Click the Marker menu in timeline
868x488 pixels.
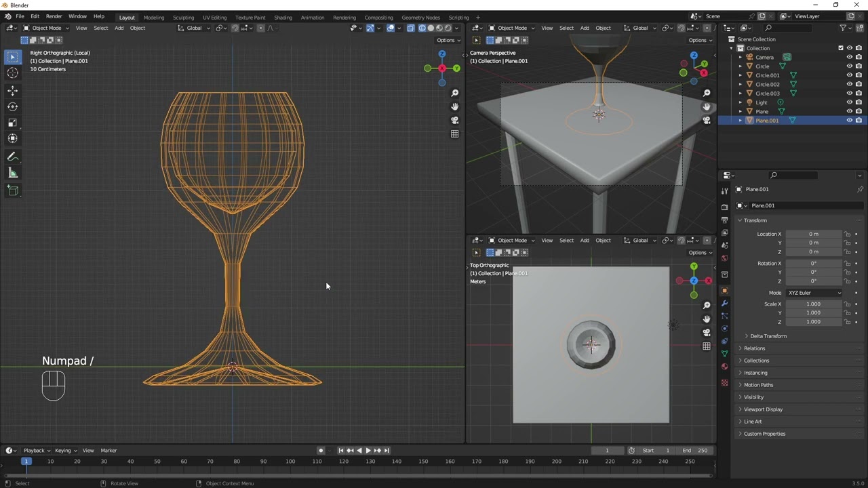108,451
